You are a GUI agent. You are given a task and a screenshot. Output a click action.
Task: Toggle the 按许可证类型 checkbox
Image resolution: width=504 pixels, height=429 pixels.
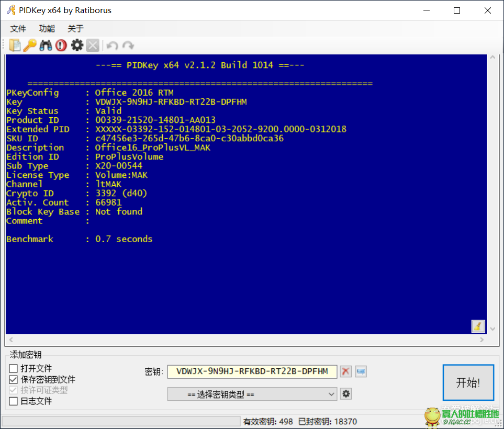tap(13, 390)
